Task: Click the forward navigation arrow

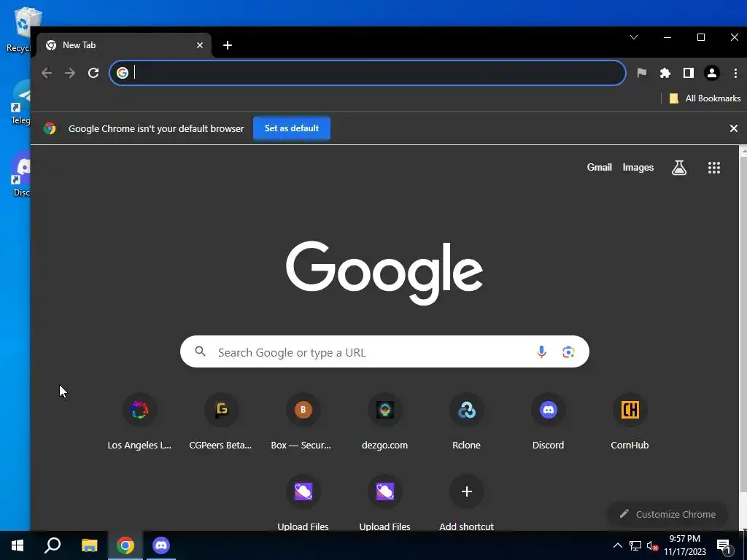Action: 70,73
